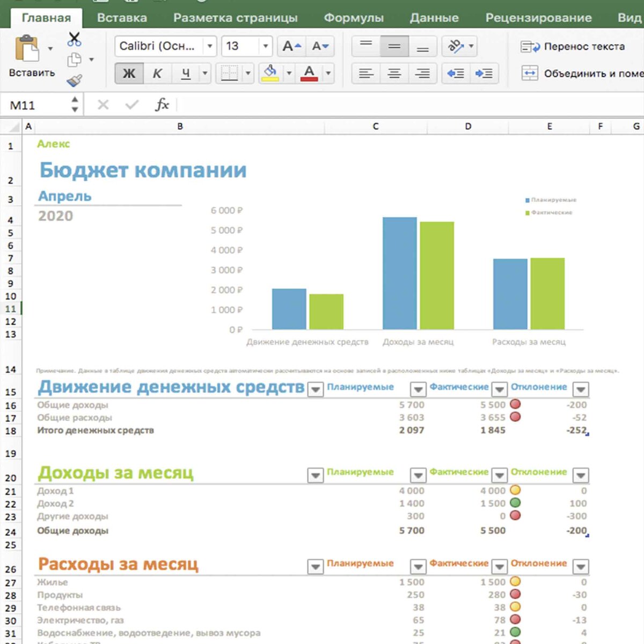Screen dimensions: 644x644
Task: Select row 11 header
Action: tap(11, 309)
